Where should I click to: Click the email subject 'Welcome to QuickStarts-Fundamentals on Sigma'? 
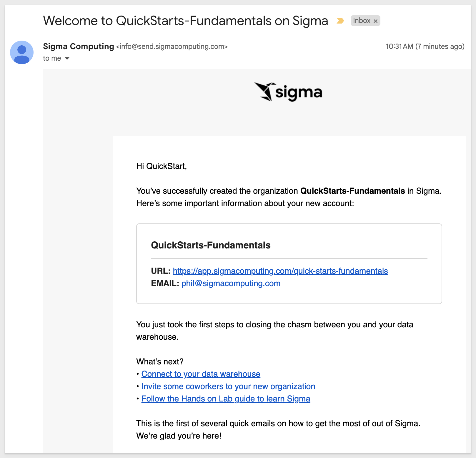pos(185,21)
